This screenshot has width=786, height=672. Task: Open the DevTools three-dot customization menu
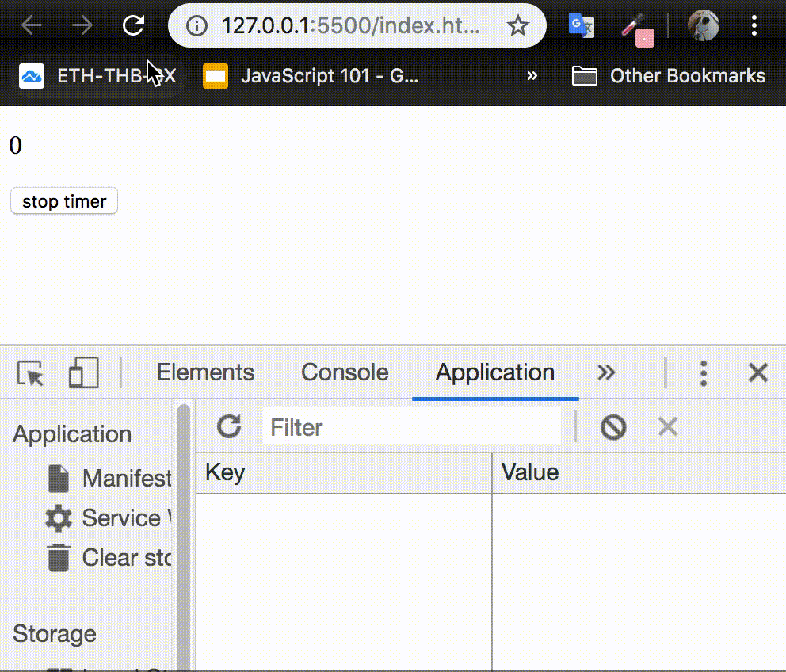click(704, 372)
